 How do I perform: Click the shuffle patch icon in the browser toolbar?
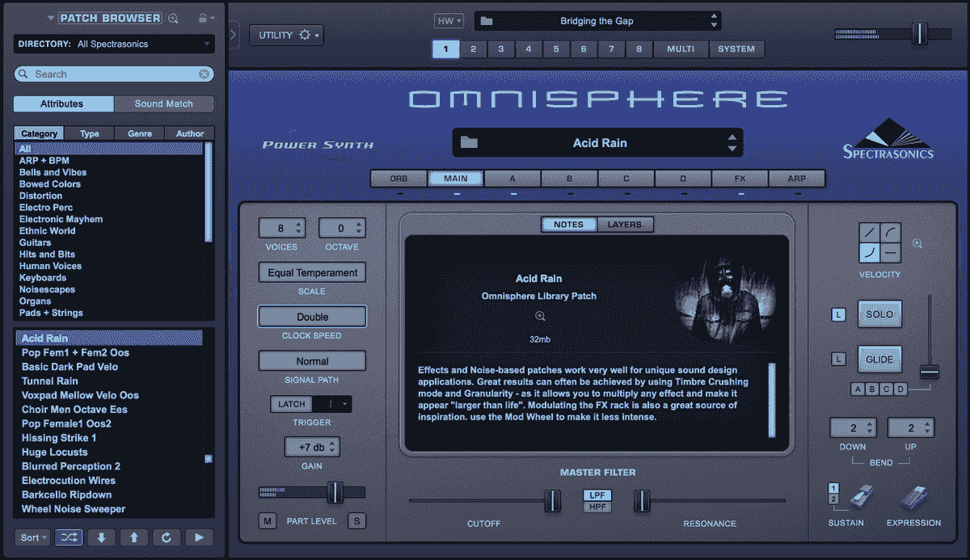[x=69, y=537]
